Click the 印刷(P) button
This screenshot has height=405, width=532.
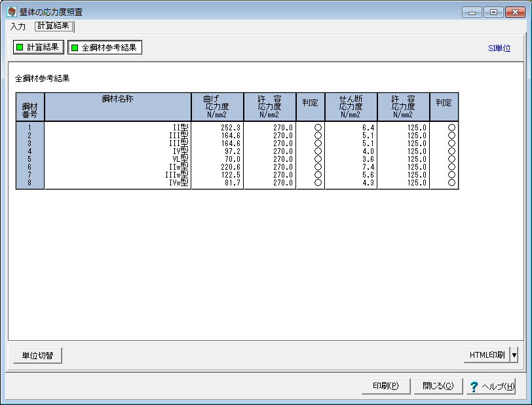pos(386,386)
